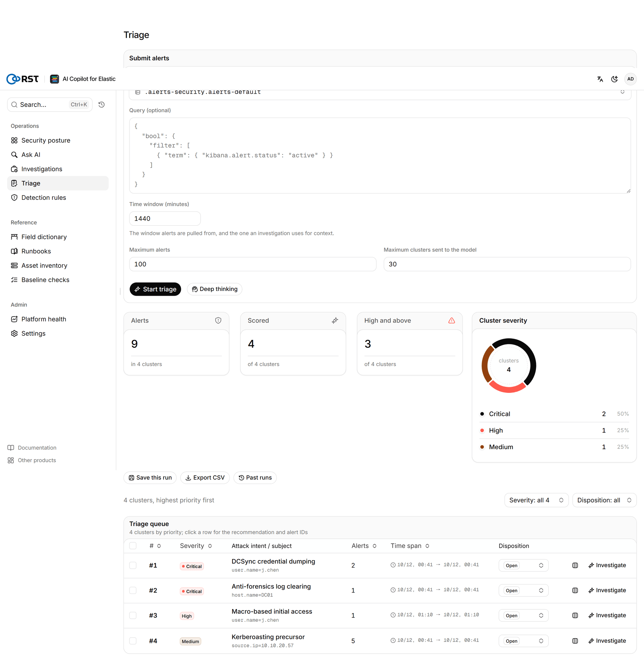
Task: Open the Severity: all 4 filter
Action: click(536, 500)
